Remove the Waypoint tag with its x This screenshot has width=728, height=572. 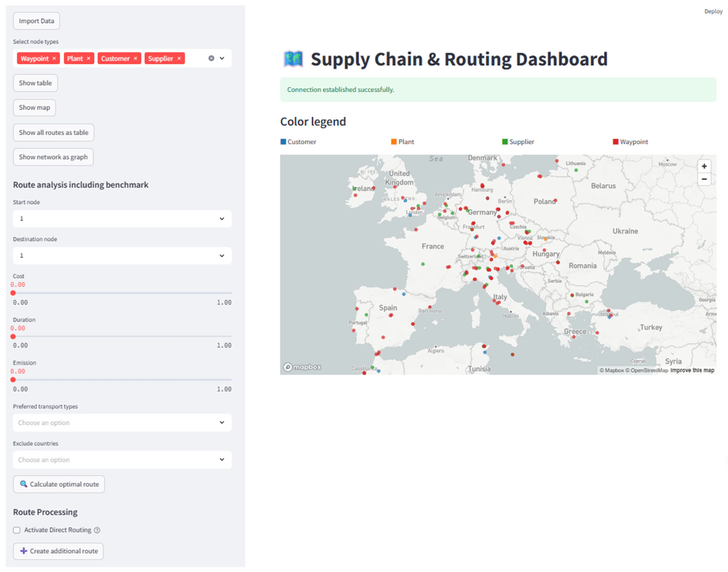(x=54, y=58)
